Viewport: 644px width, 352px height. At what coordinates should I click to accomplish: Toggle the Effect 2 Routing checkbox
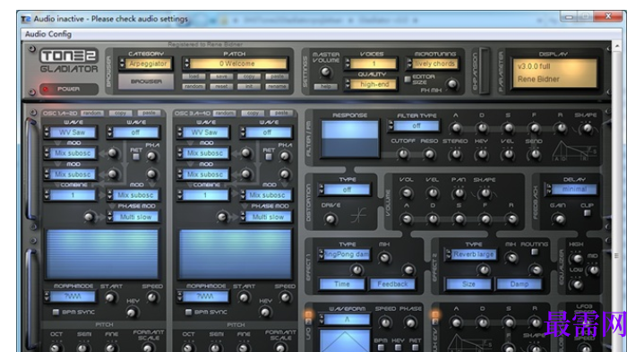(x=535, y=252)
